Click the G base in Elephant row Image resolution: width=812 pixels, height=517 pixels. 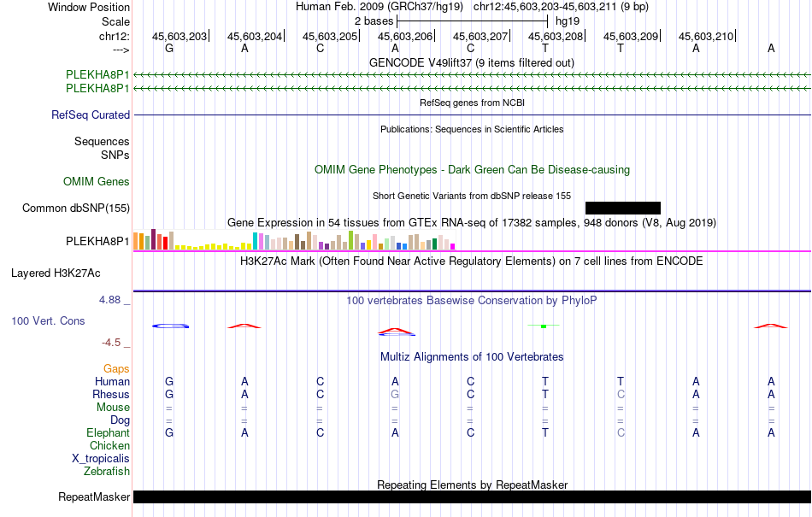pos(169,432)
